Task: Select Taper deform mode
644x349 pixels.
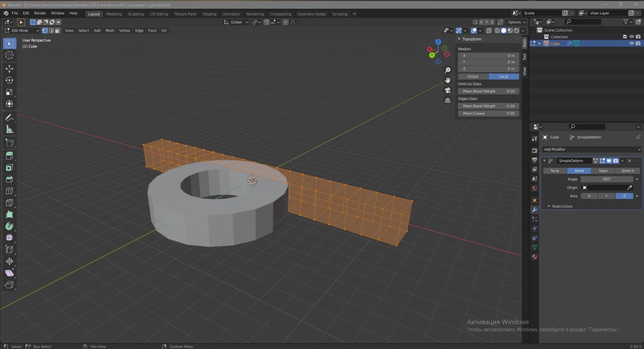Action: coord(603,171)
